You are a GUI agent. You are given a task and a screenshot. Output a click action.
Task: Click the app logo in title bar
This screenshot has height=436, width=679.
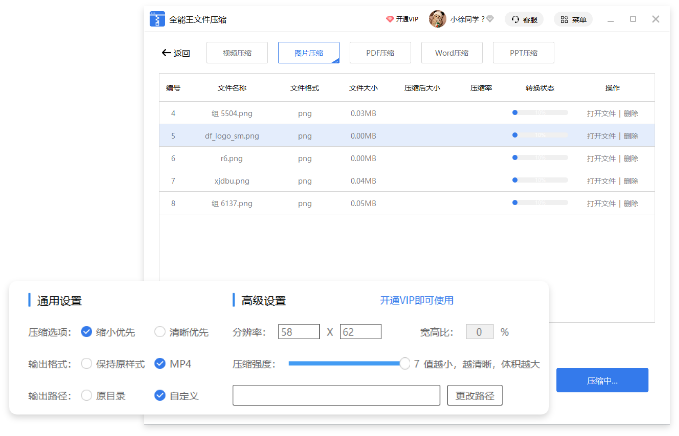pyautogui.click(x=157, y=19)
